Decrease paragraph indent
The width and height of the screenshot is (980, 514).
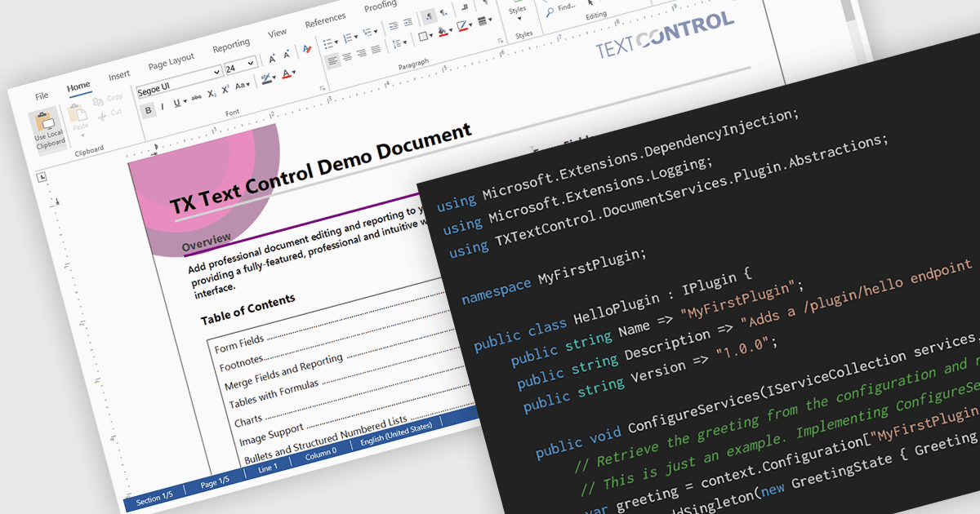[x=394, y=26]
